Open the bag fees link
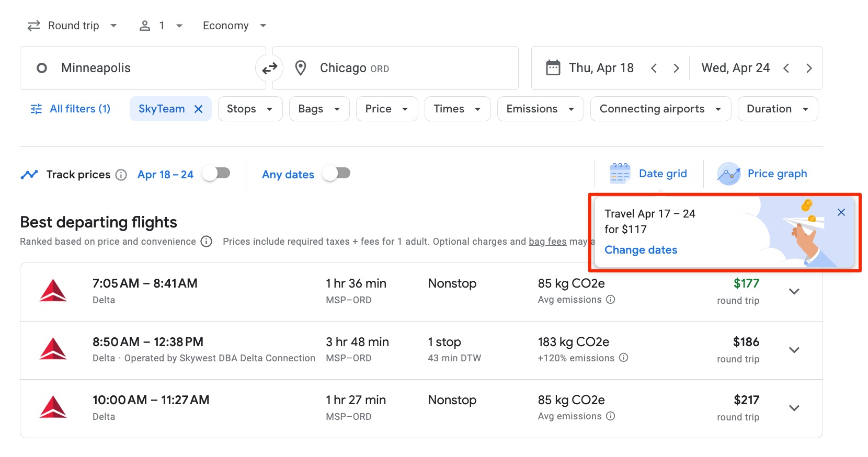The image size is (868, 457). pos(547,242)
